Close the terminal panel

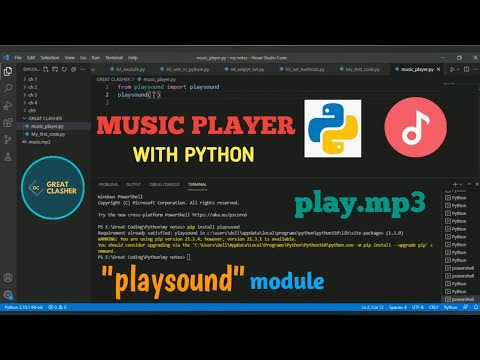[x=477, y=184]
